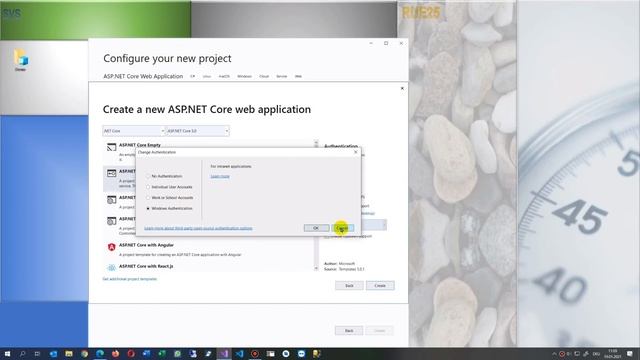Open the Learn more link for intranet applications
The width and height of the screenshot is (640, 360).
pos(220,176)
